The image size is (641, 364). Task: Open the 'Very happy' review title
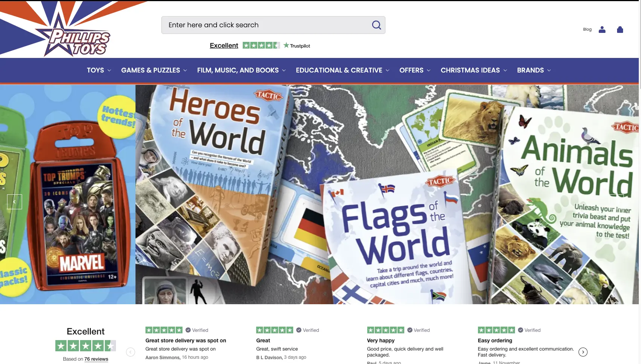tap(381, 340)
